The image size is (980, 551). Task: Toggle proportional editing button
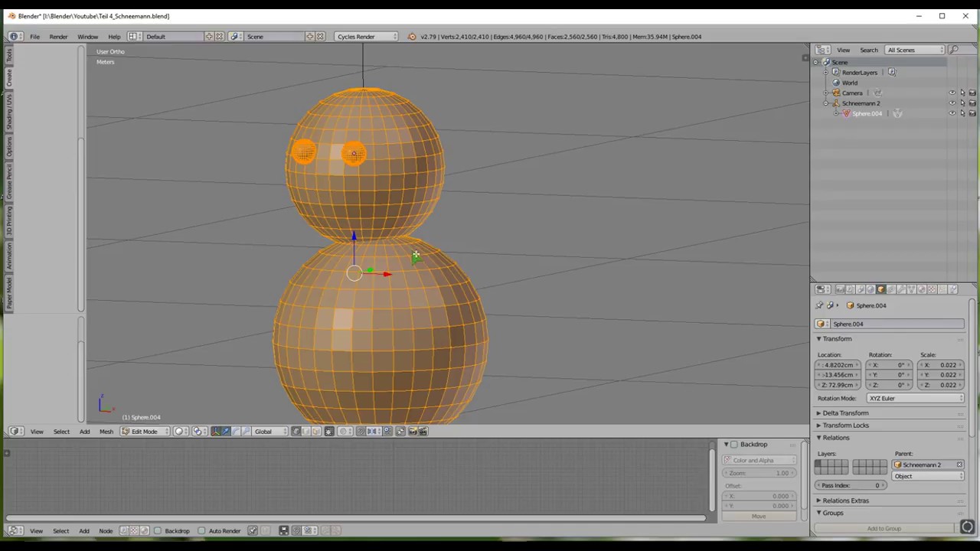click(x=345, y=432)
